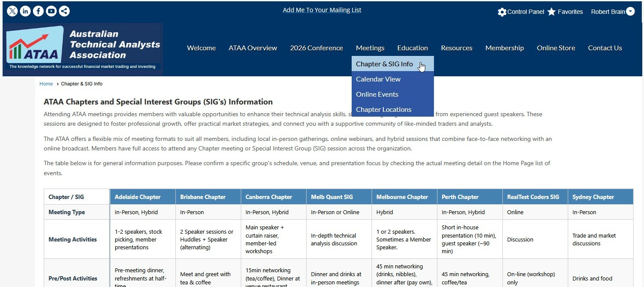This screenshot has width=644, height=287.
Task: Expand the Robert Brain account dropdown arrow
Action: pyautogui.click(x=631, y=12)
